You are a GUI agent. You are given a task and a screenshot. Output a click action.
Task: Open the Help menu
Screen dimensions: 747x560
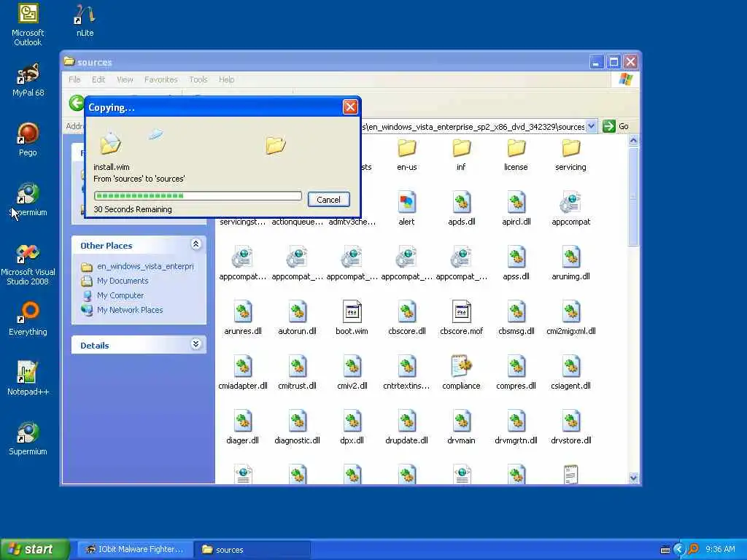pyautogui.click(x=226, y=79)
